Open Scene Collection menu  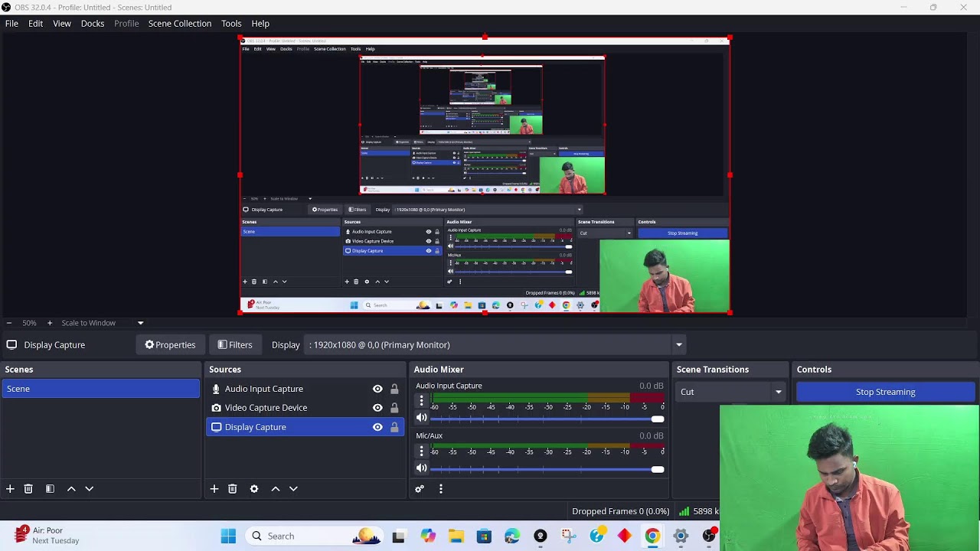(x=180, y=23)
